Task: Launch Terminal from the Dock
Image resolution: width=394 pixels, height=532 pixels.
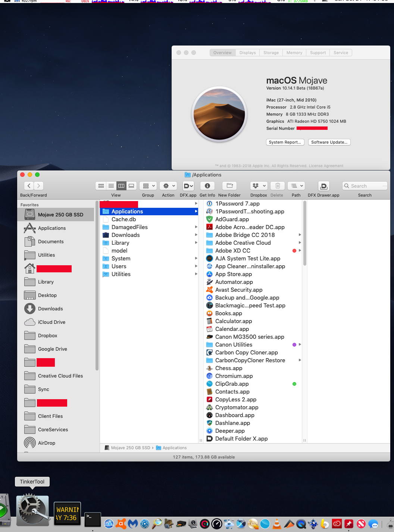Action: tap(93, 519)
